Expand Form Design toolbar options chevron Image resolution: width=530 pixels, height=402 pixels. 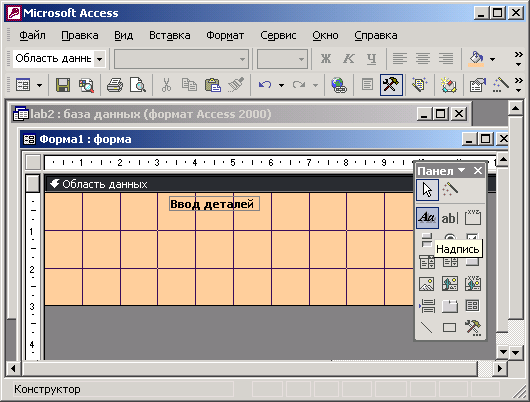click(x=519, y=85)
